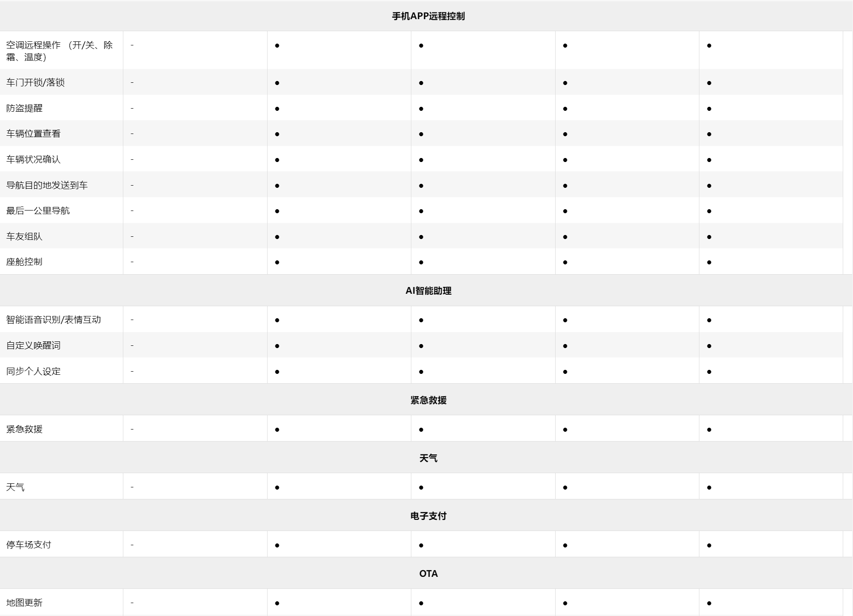Select the 停车场支付 row label
The height and width of the screenshot is (616, 853).
coord(29,545)
